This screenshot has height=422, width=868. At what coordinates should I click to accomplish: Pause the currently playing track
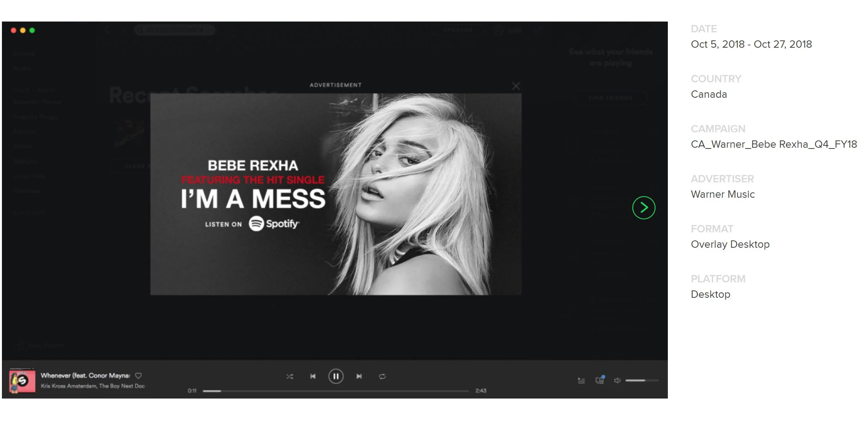point(336,376)
